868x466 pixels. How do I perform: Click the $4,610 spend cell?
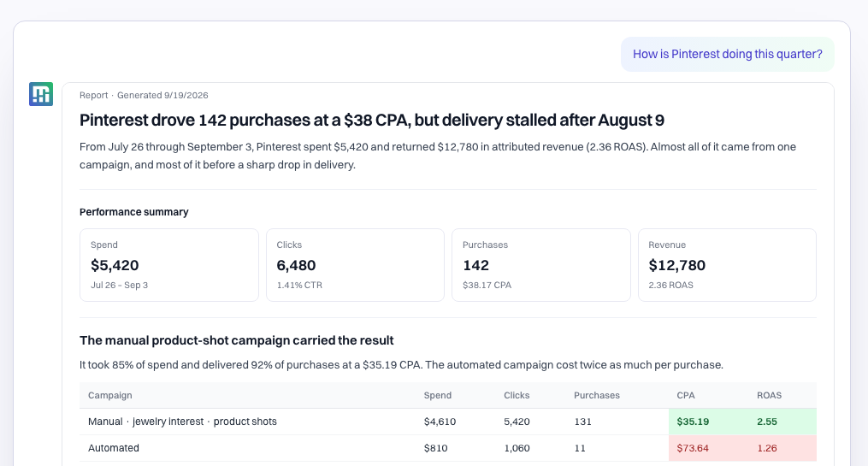click(x=440, y=422)
